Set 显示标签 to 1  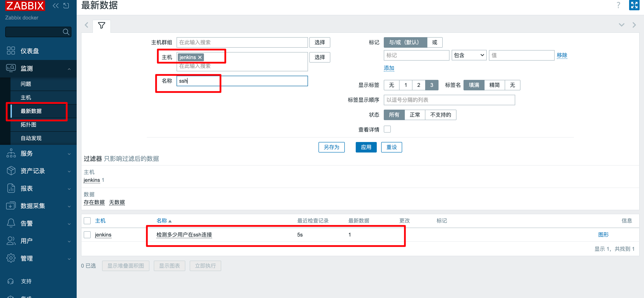click(406, 85)
